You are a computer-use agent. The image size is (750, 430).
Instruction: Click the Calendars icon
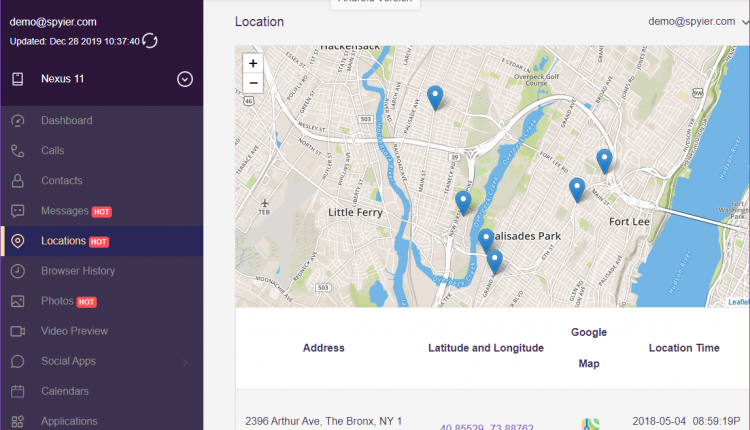point(18,391)
